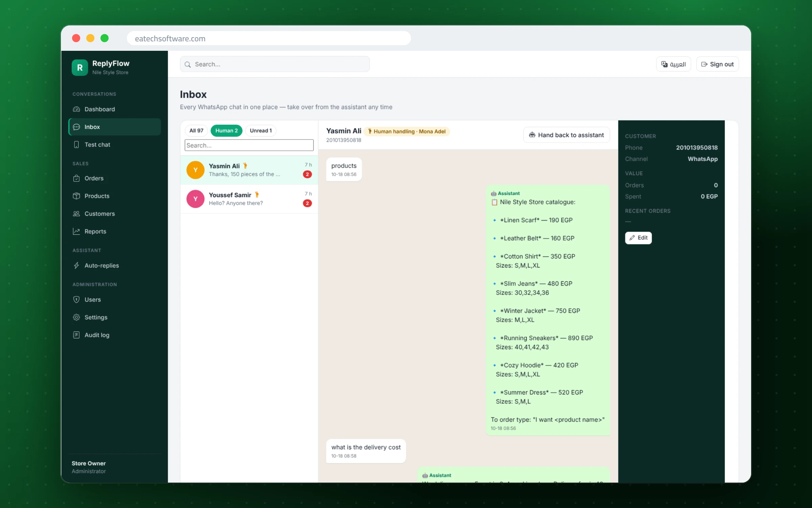The height and width of the screenshot is (508, 812).
Task: Click the magnifier icon in top search
Action: pyautogui.click(x=188, y=64)
